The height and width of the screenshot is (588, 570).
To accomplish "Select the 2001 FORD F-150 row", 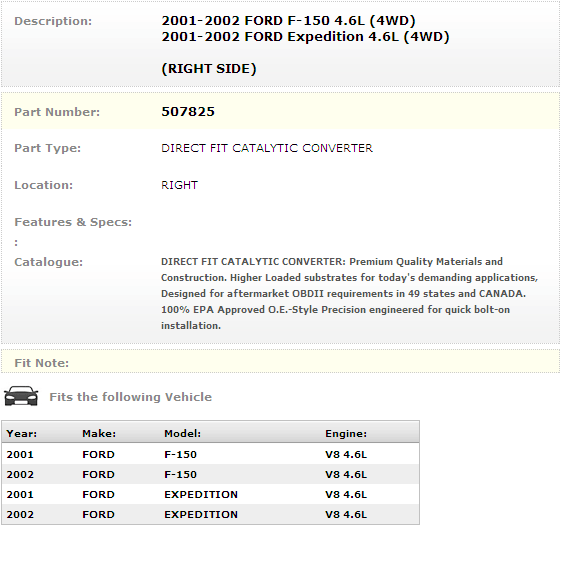I will (x=210, y=454).
